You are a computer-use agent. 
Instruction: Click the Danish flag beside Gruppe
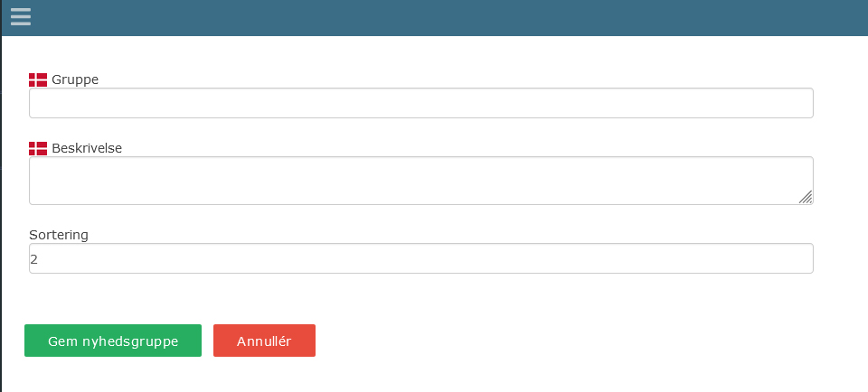pos(38,79)
